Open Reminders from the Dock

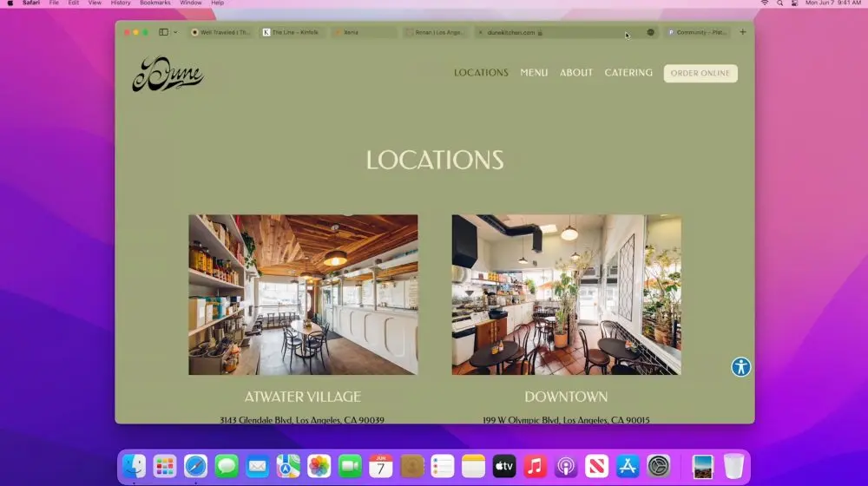tap(443, 466)
